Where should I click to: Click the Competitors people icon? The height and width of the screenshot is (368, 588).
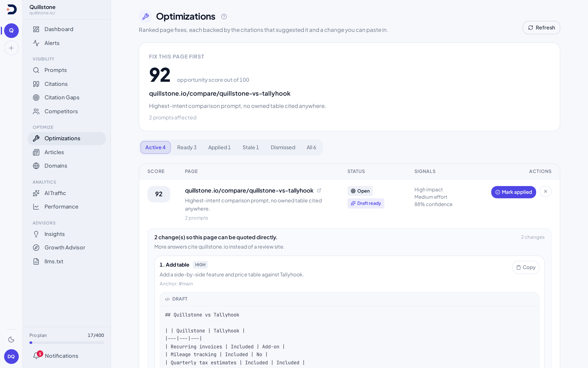[36, 111]
